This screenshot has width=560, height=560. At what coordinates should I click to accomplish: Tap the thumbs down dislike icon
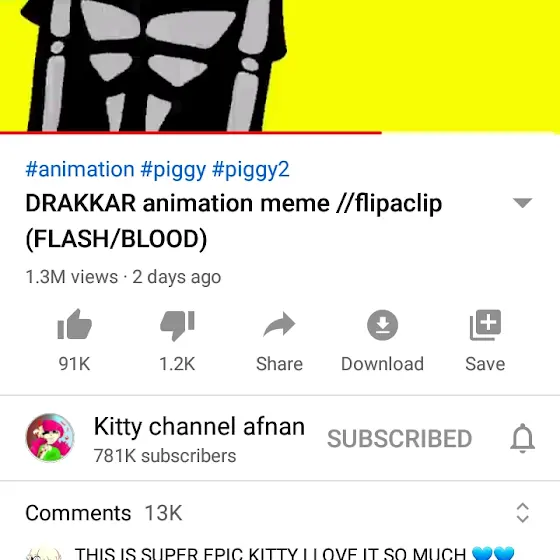click(177, 325)
